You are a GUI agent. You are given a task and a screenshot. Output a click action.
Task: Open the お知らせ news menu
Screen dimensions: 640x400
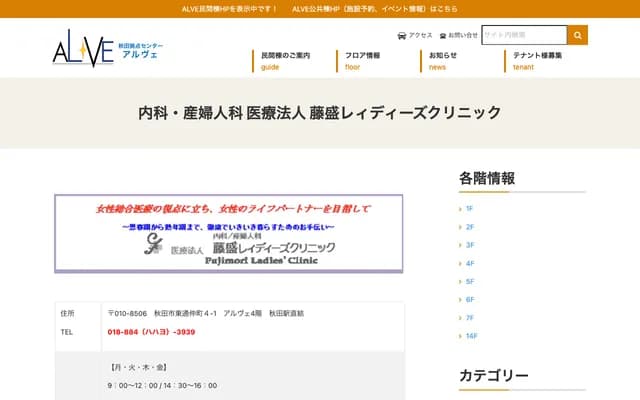[443, 60]
